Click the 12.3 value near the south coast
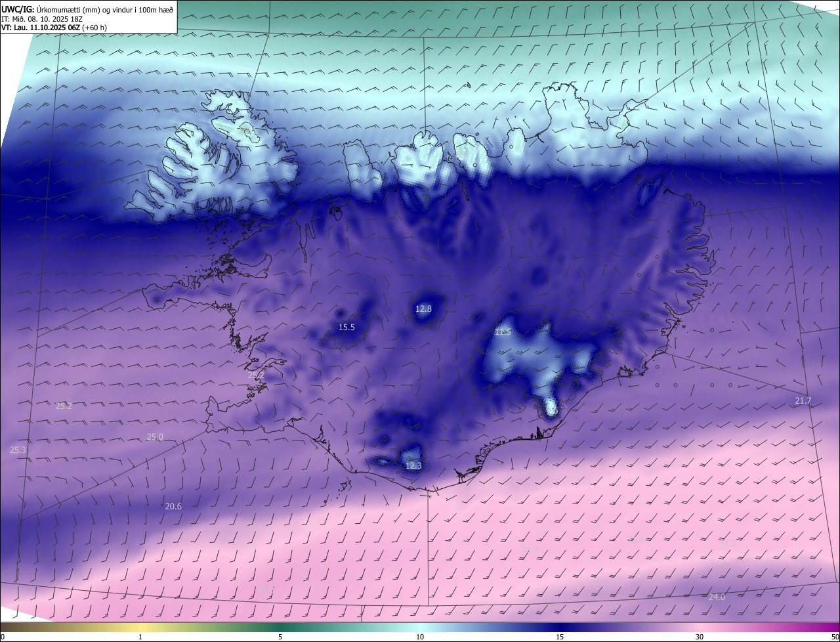The width and height of the screenshot is (840, 642). tap(413, 465)
